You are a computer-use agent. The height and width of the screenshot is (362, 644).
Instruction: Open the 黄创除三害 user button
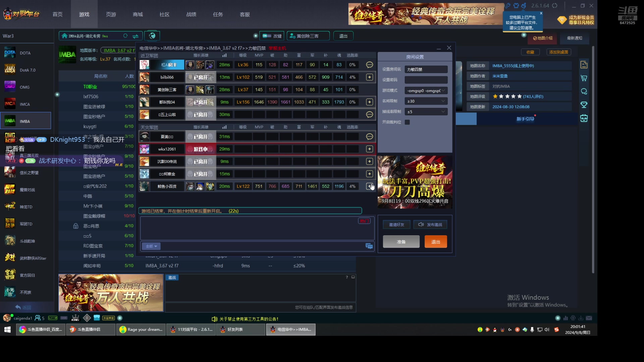[x=308, y=36]
